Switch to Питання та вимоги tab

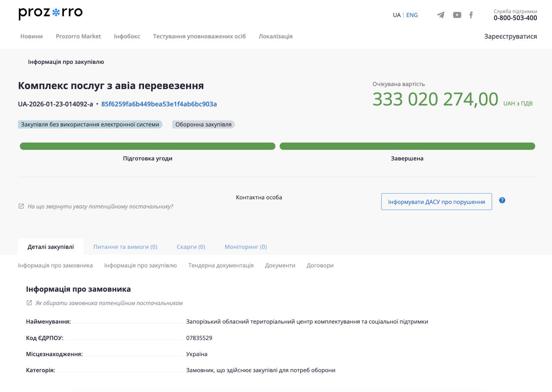[125, 247]
